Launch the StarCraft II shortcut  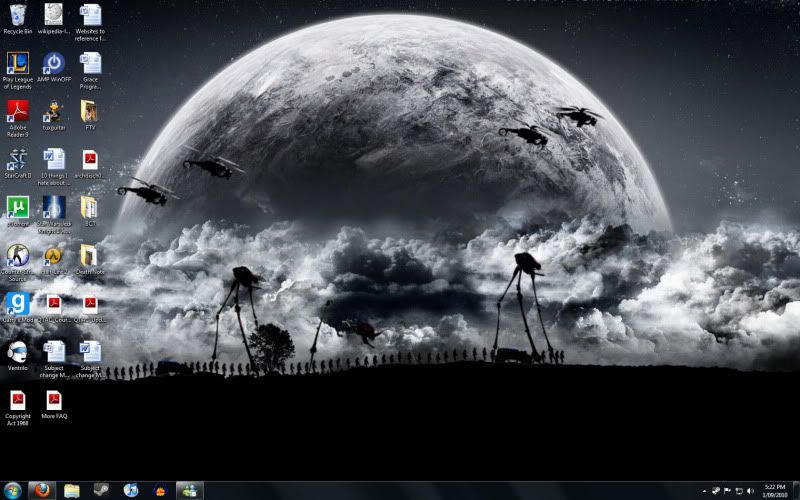(x=18, y=164)
